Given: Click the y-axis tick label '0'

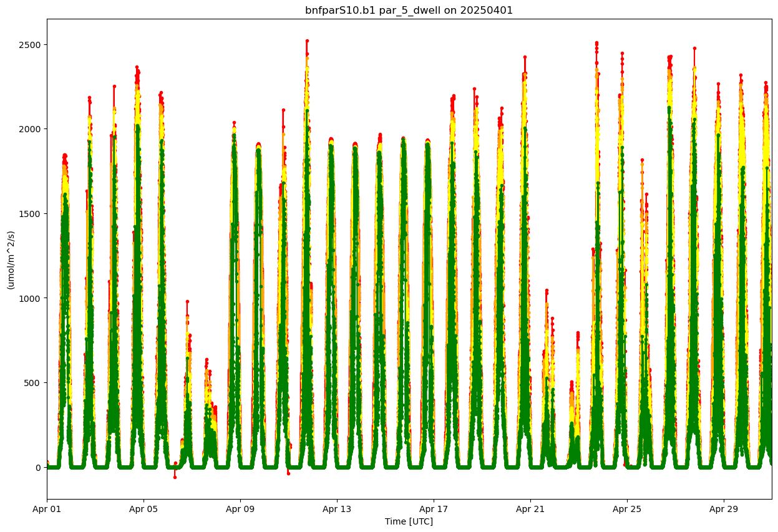Looking at the screenshot, I should coord(39,468).
